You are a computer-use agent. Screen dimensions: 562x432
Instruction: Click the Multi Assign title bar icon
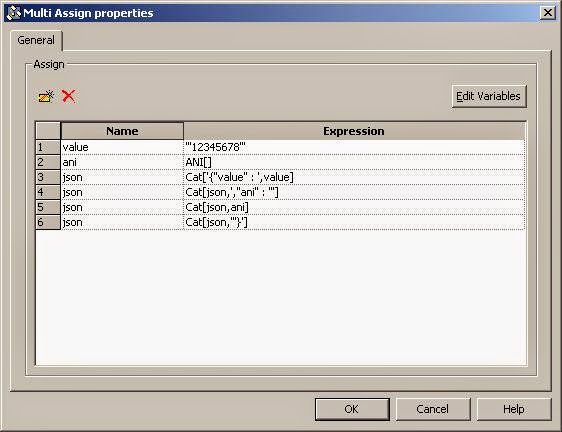[14, 13]
